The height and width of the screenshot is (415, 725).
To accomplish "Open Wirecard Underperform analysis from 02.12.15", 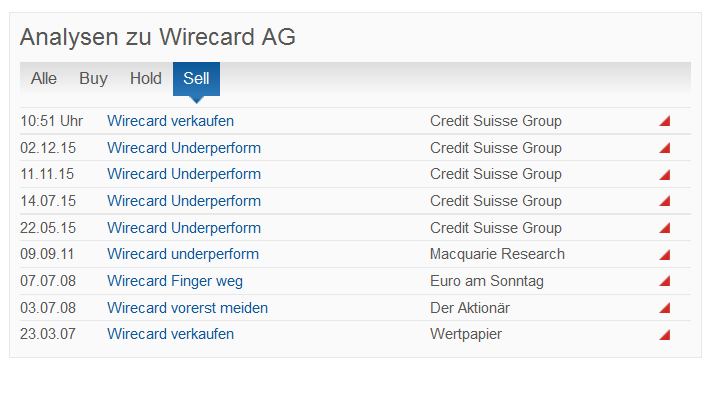I will click(183, 148).
